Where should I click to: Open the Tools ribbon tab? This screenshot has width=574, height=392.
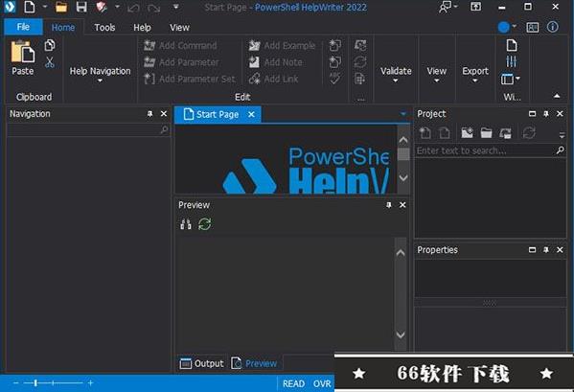104,28
